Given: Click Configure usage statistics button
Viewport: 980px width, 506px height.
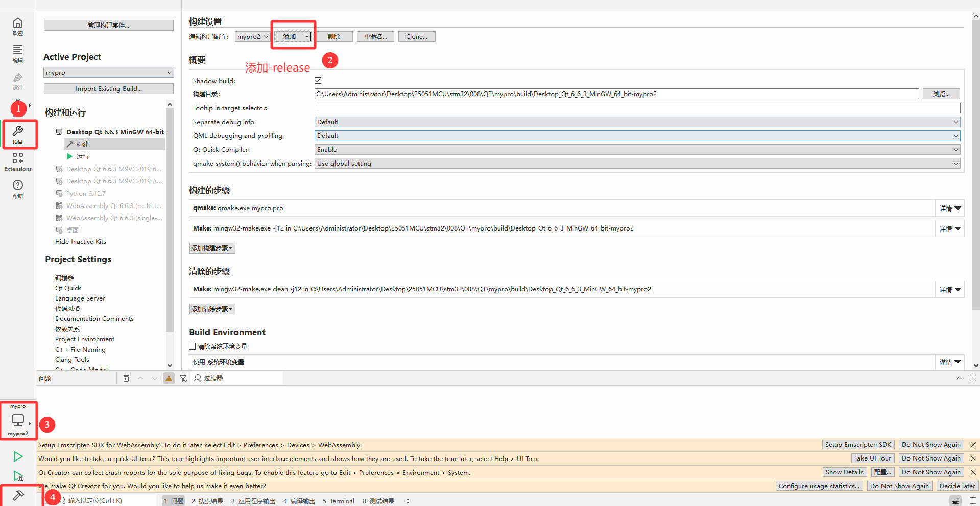Looking at the screenshot, I should (x=819, y=486).
